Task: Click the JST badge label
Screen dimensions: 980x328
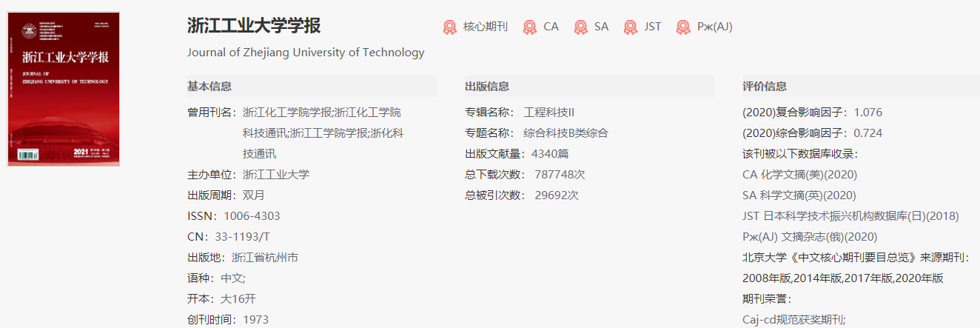Action: (652, 27)
